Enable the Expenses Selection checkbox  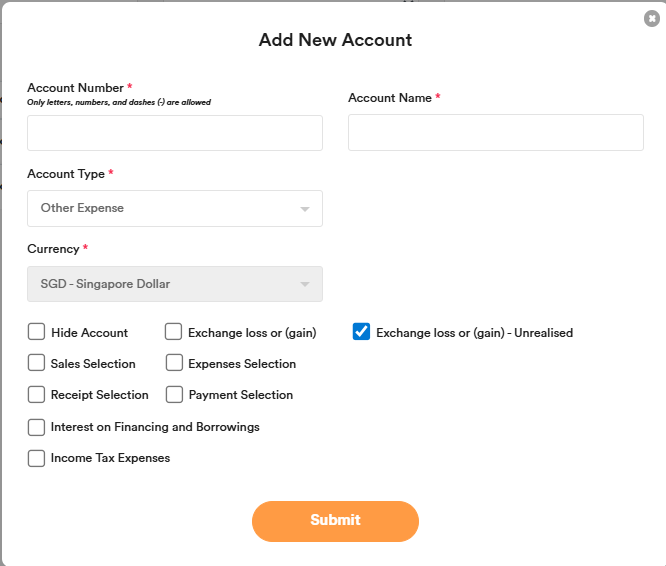[174, 363]
